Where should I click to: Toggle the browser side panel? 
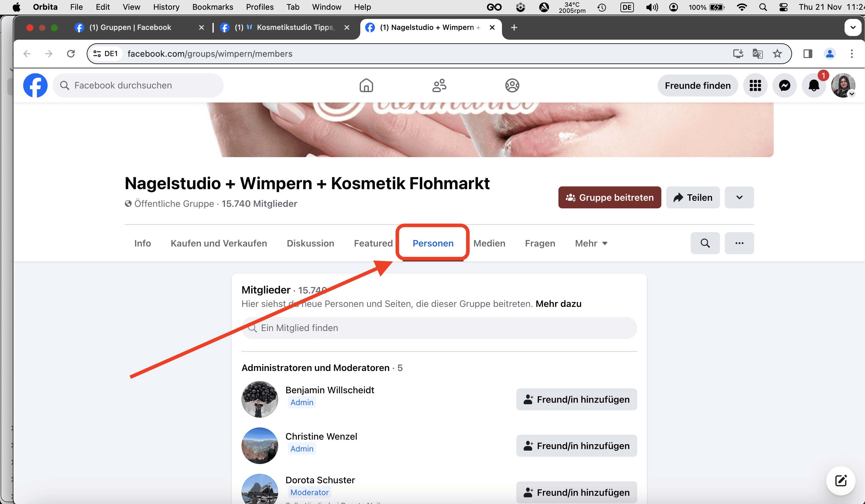point(808,54)
